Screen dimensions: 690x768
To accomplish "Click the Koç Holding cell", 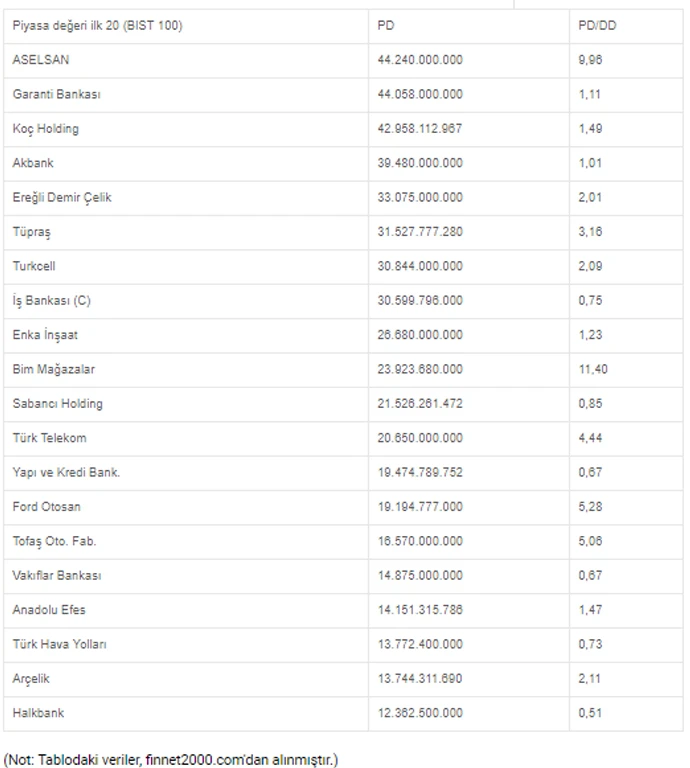I will tap(46, 129).
